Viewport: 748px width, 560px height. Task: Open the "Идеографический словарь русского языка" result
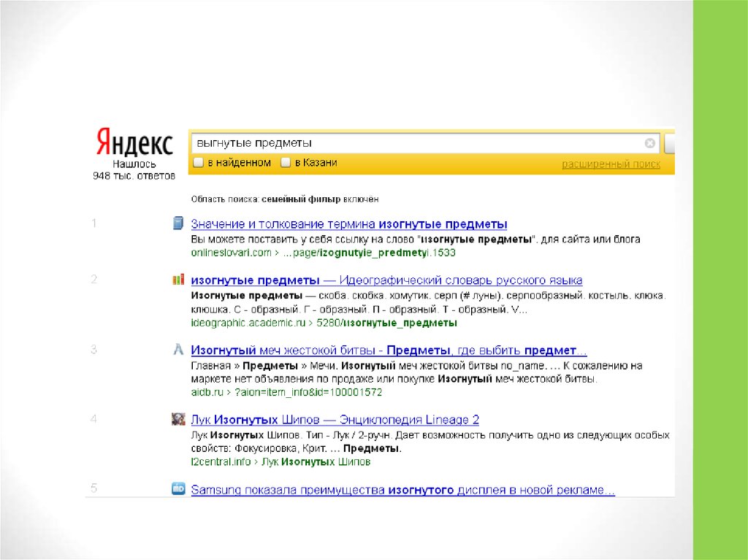point(386,280)
